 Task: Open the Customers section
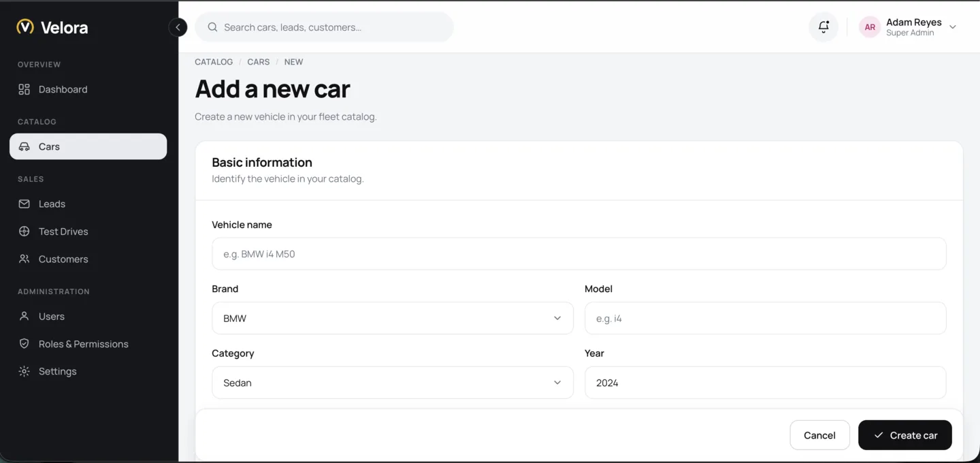click(88, 259)
